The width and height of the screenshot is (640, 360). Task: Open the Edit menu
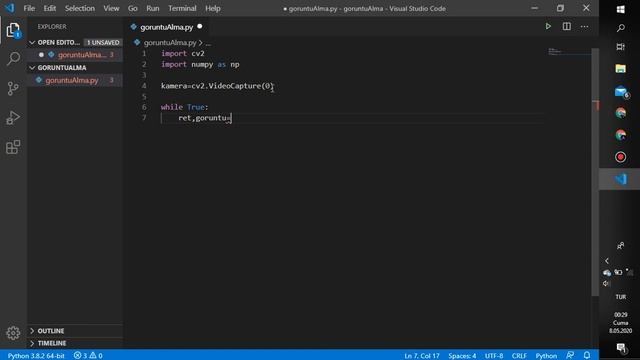click(x=50, y=8)
